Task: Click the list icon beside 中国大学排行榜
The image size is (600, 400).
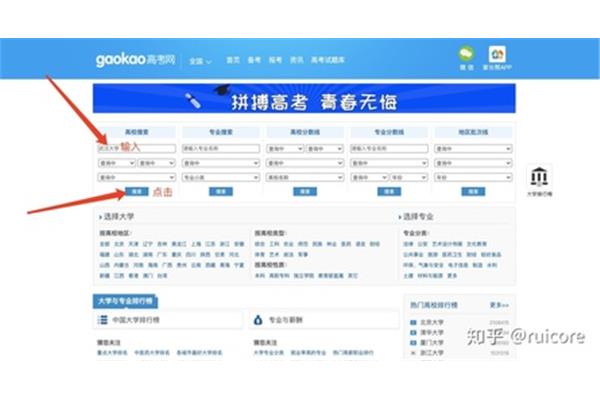Action: point(103,320)
